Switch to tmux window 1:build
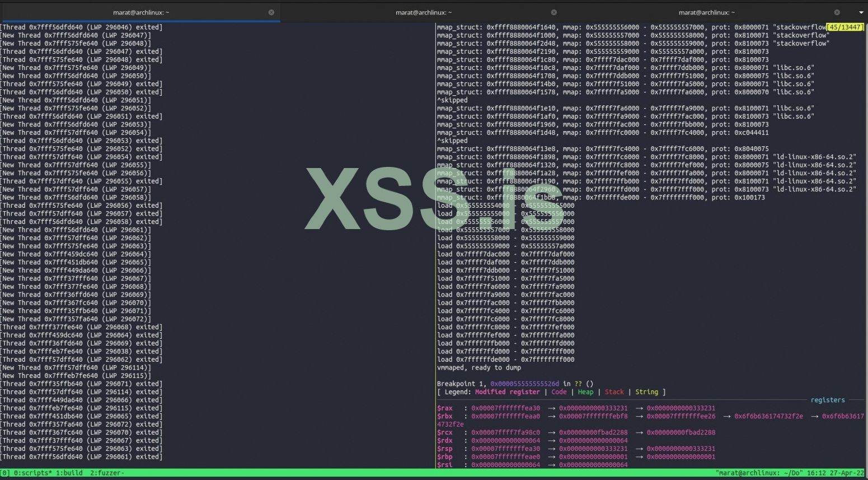868x480 pixels. pyautogui.click(x=69, y=473)
